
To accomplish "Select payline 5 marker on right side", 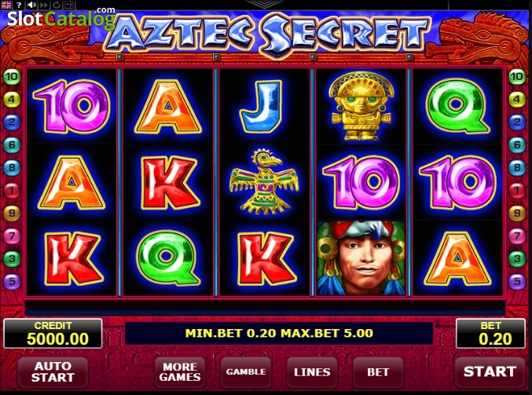I will click(x=517, y=281).
